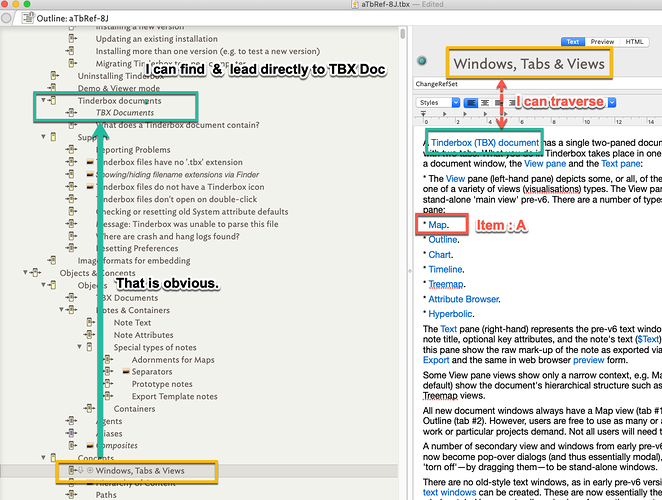Image resolution: width=662 pixels, height=500 pixels.
Task: Click note icon on the 'Reporting Problems' row
Action: (71, 149)
